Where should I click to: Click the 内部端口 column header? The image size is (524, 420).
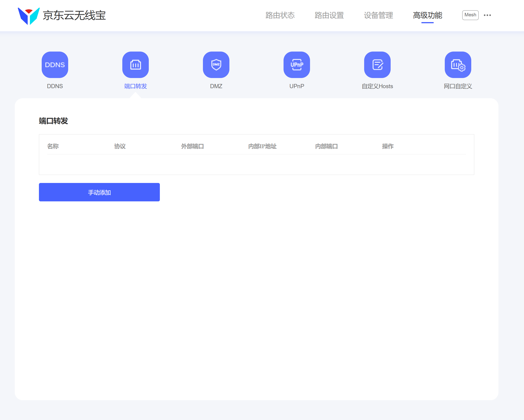pyautogui.click(x=326, y=146)
